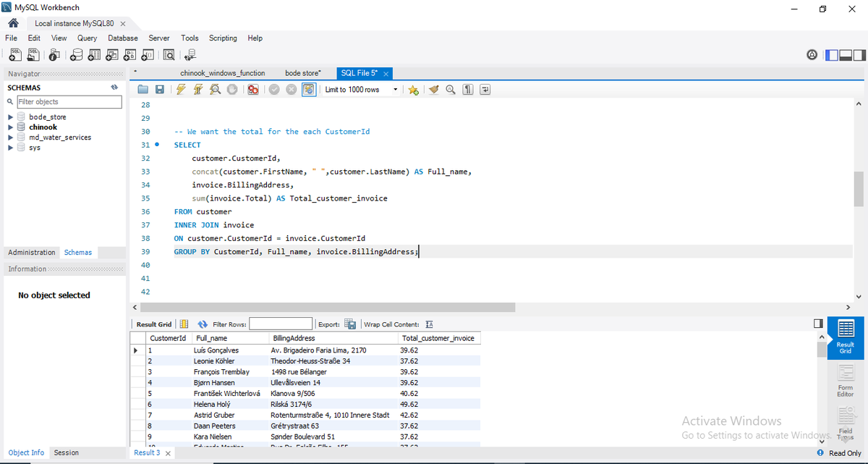Search table data from main toolbar
868x464 pixels.
pyautogui.click(x=169, y=54)
